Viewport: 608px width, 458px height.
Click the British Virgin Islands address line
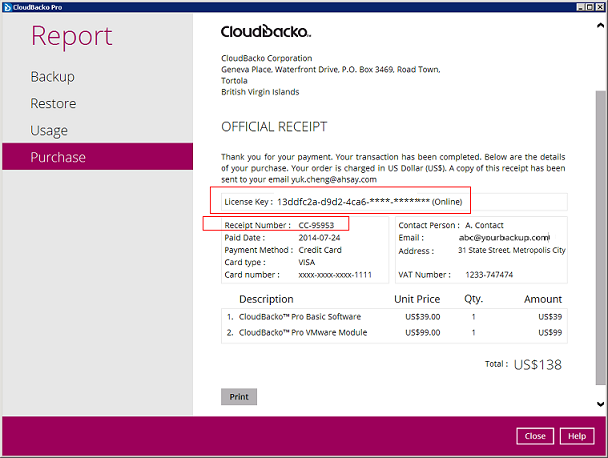point(260,92)
